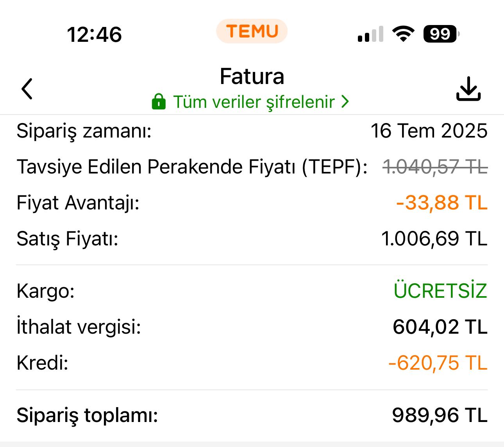Tap the Sipariş zamanı date 16 Tem 2025
The height and width of the screenshot is (447, 504).
429,131
